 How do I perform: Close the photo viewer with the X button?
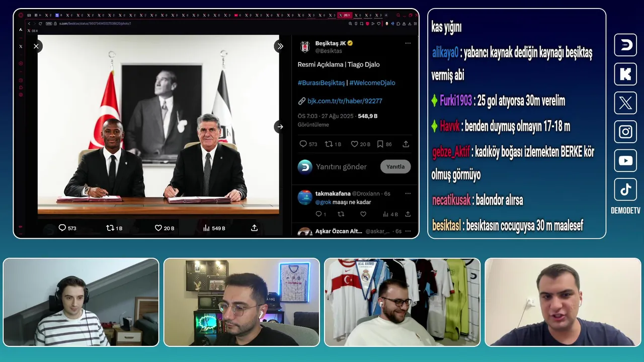point(36,46)
